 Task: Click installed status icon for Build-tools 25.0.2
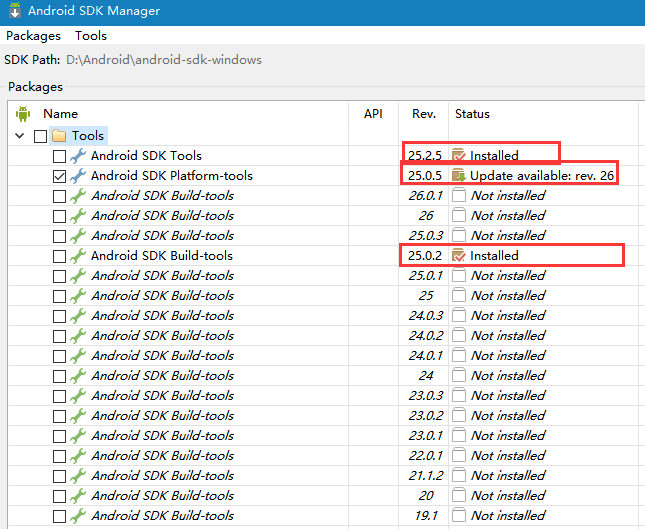click(459, 255)
